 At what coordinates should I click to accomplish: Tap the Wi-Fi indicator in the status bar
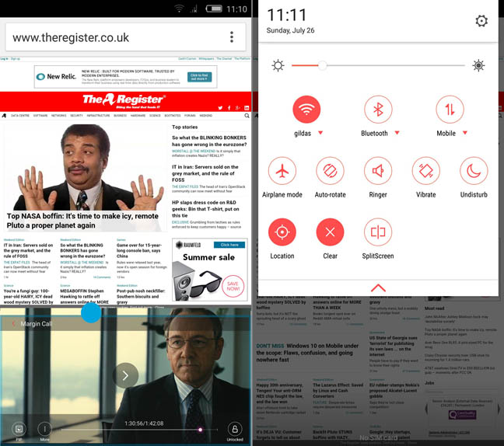(x=179, y=9)
